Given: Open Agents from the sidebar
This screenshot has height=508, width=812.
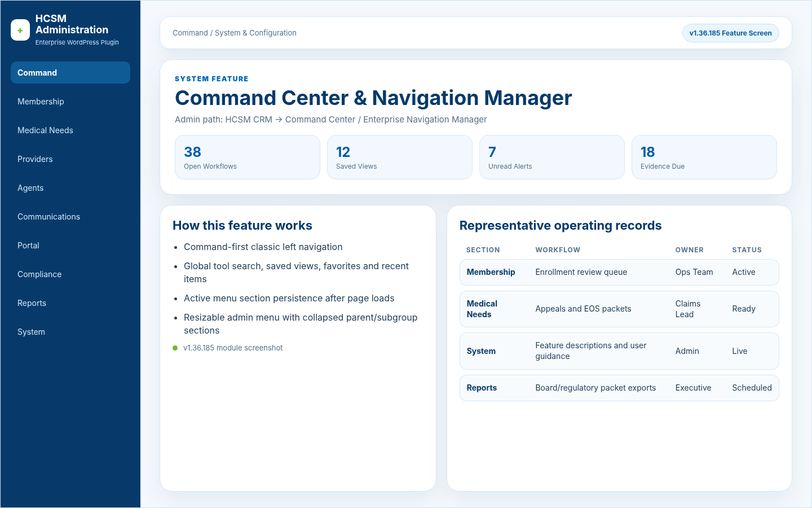Looking at the screenshot, I should coord(70,188).
